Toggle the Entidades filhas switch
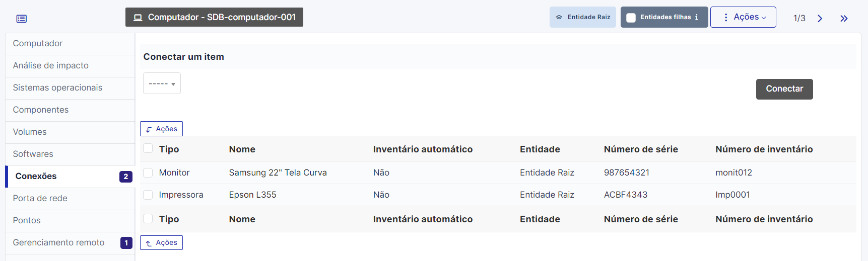 [x=631, y=18]
